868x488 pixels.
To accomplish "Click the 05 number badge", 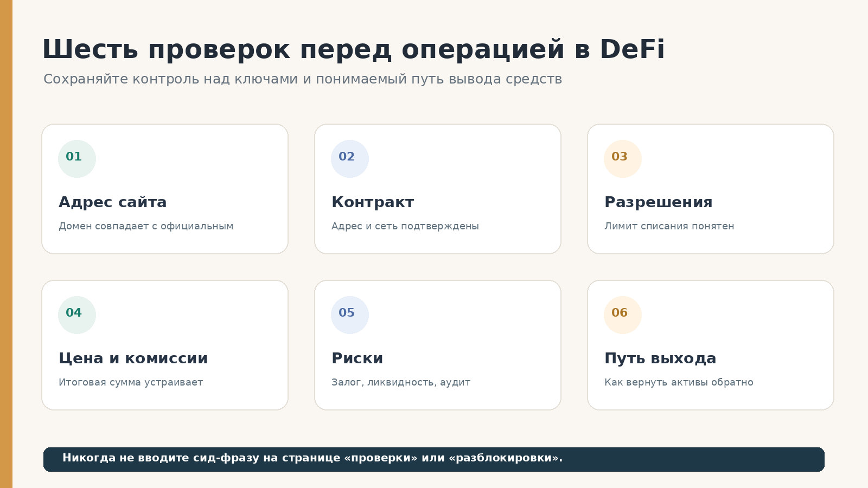I will pos(350,315).
